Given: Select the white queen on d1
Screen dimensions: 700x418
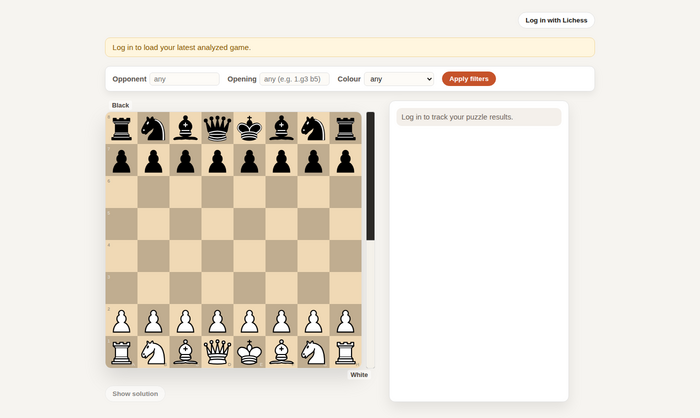Looking at the screenshot, I should point(217,352).
